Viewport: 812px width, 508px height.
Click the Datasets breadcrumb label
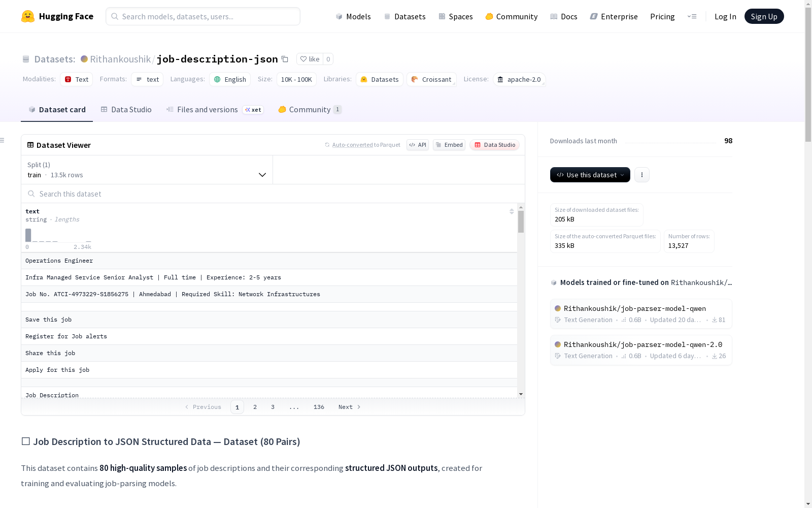tap(55, 59)
